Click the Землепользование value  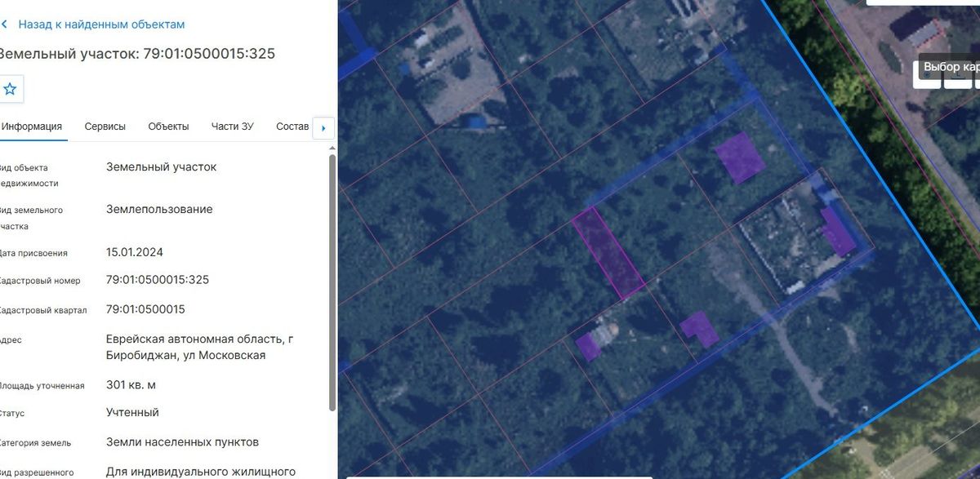click(159, 209)
